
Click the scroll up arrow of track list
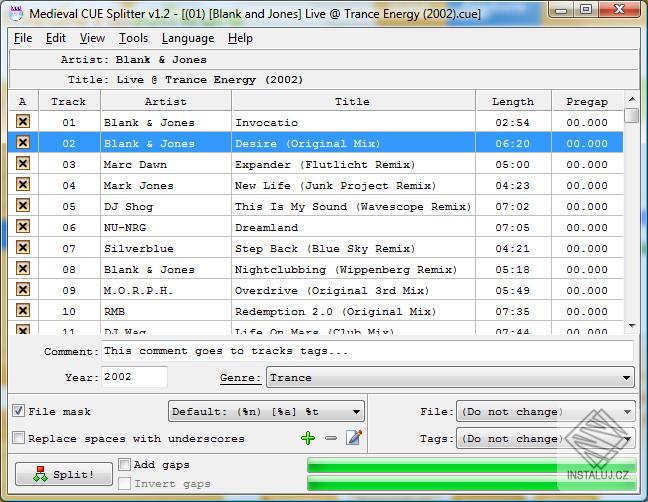[631, 100]
